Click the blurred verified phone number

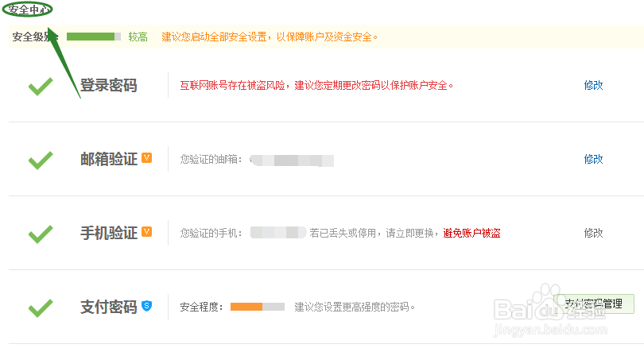[277, 233]
